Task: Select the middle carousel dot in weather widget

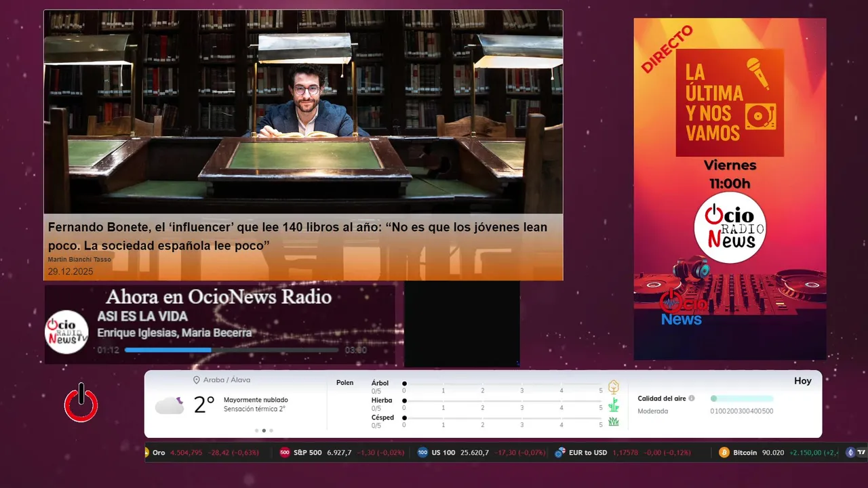Action: click(264, 430)
